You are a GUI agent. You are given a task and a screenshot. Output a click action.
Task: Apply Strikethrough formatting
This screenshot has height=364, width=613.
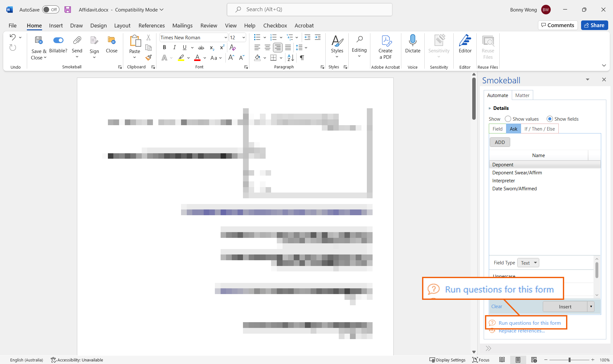click(201, 48)
